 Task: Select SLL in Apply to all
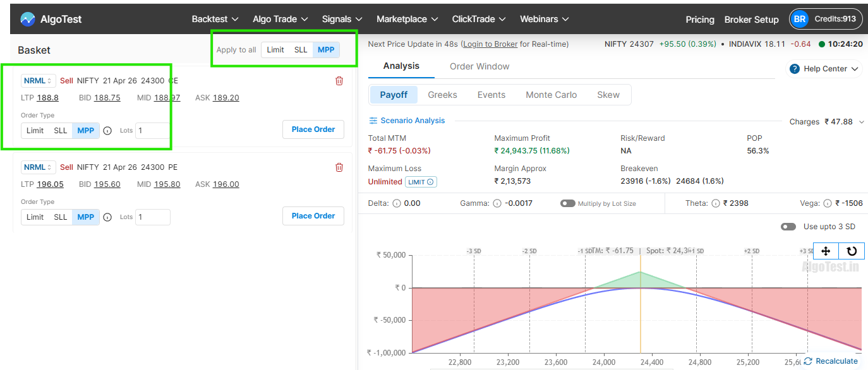[x=301, y=50]
